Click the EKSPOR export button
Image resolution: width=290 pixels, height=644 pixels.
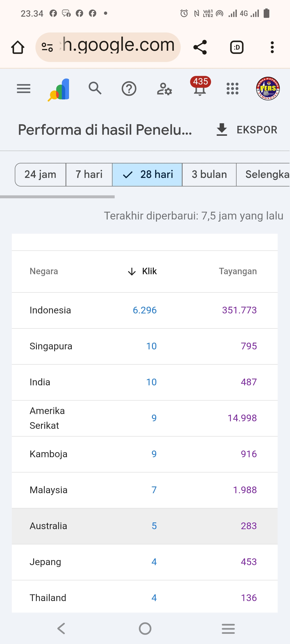(247, 130)
